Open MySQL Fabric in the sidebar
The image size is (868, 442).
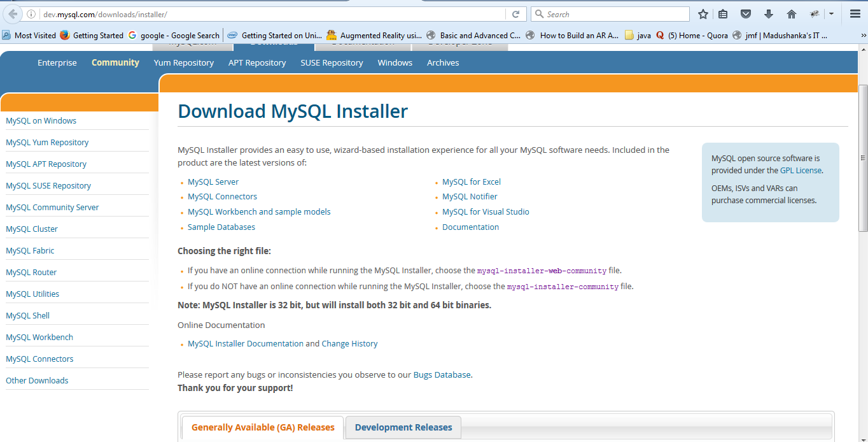point(30,251)
